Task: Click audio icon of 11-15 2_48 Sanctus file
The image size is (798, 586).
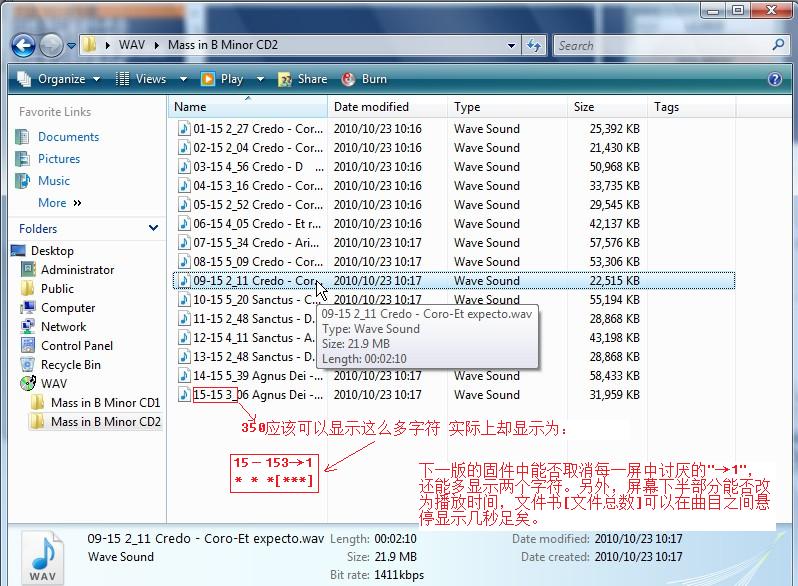Action: [x=184, y=319]
